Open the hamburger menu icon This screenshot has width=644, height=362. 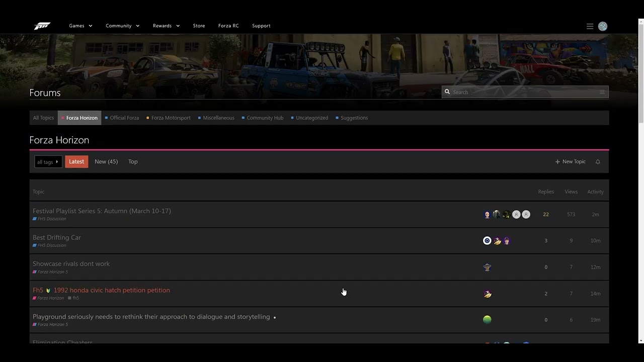point(590,26)
